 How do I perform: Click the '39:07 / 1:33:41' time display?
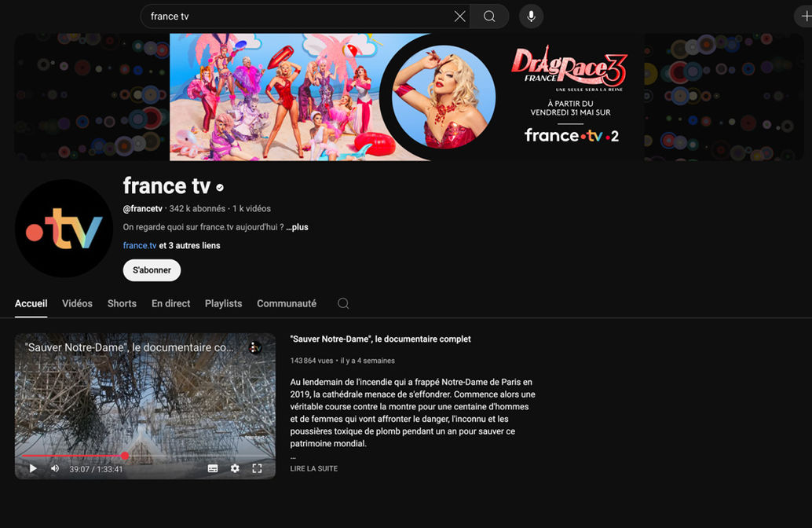click(x=97, y=469)
